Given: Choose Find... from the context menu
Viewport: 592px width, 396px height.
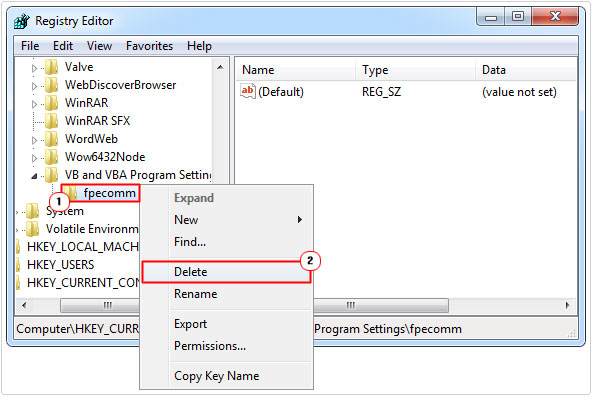Looking at the screenshot, I should point(226,242).
